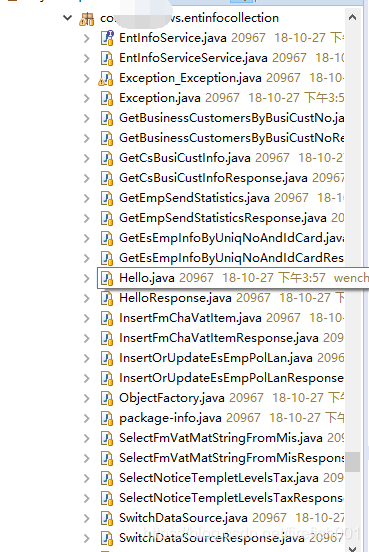Image resolution: width=369 pixels, height=552 pixels.
Task: Expand the EntInfoService.java node
Action: pos(87,38)
